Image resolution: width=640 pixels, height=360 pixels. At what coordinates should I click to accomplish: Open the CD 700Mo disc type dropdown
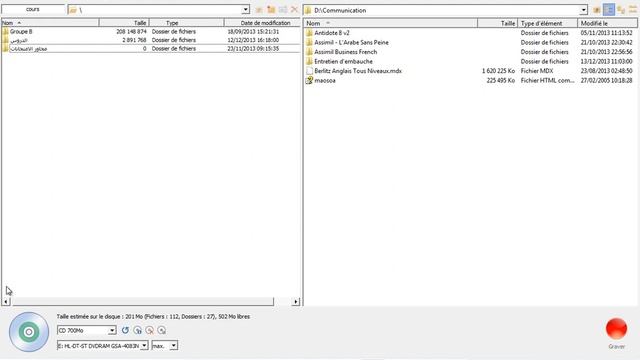tap(112, 330)
